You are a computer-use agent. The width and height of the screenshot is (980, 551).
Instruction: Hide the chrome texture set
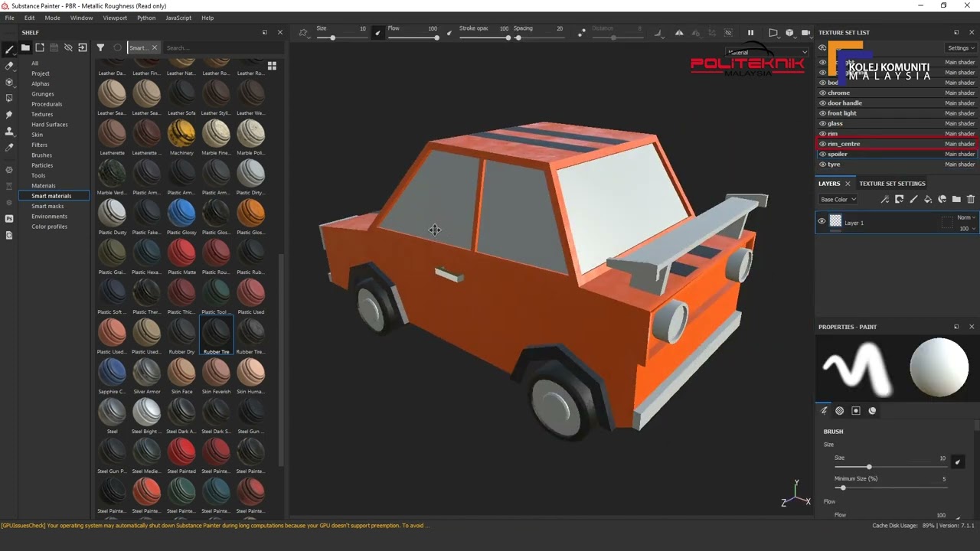click(x=822, y=93)
